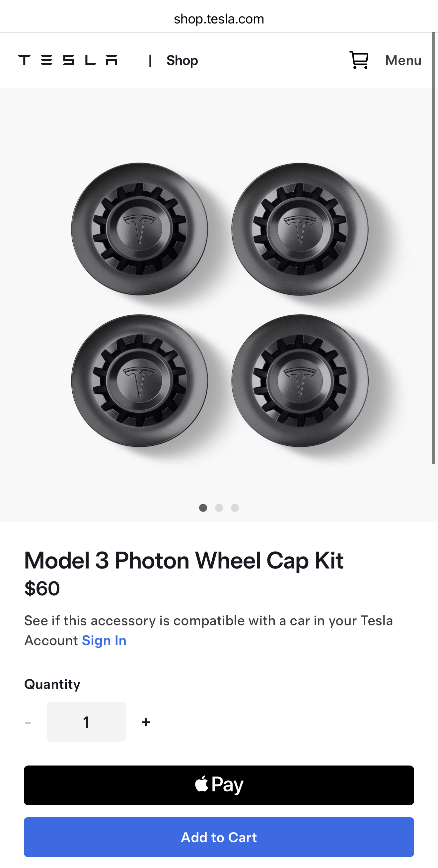The width and height of the screenshot is (438, 868).
Task: Go to the Shop home link
Action: 182,61
